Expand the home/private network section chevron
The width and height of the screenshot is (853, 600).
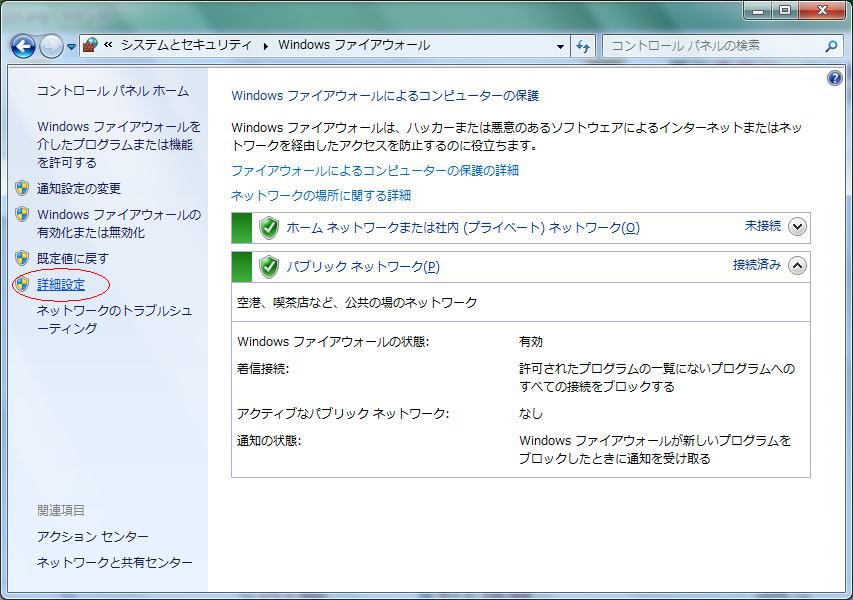pyautogui.click(x=797, y=227)
